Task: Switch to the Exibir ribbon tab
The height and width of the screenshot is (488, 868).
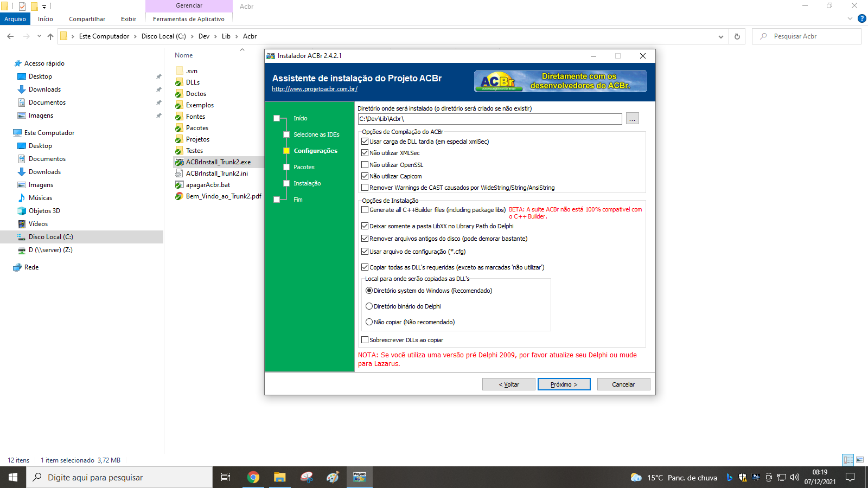Action: (x=129, y=19)
